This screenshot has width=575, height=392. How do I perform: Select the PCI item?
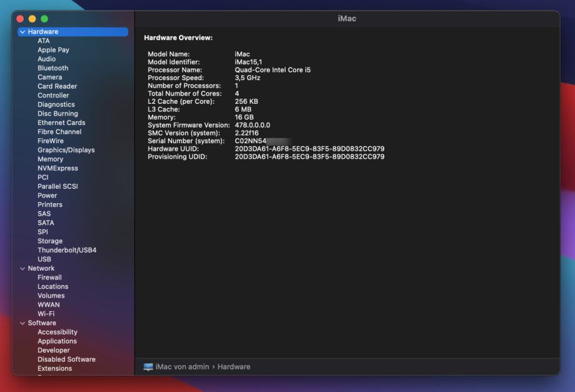[43, 178]
